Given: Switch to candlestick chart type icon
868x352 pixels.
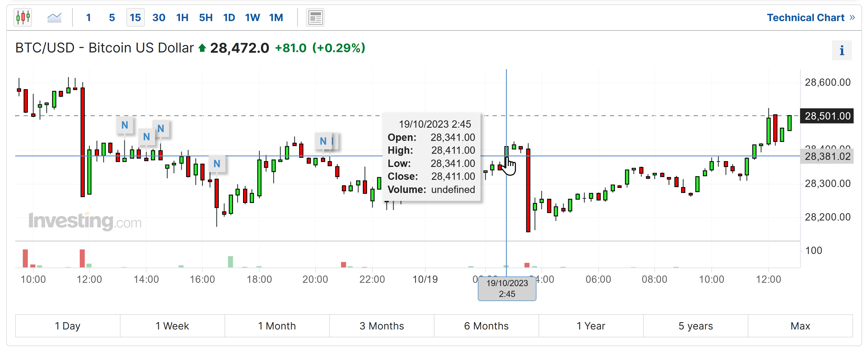Looking at the screenshot, I should 23,17.
